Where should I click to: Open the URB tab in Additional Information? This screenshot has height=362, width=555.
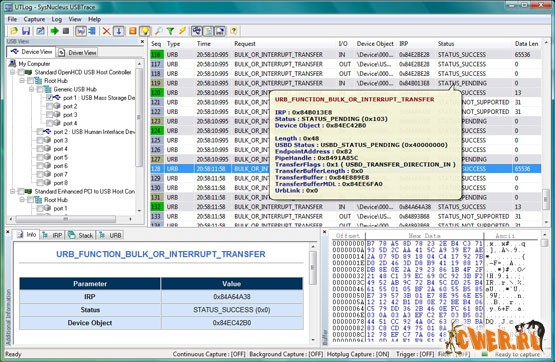point(110,235)
